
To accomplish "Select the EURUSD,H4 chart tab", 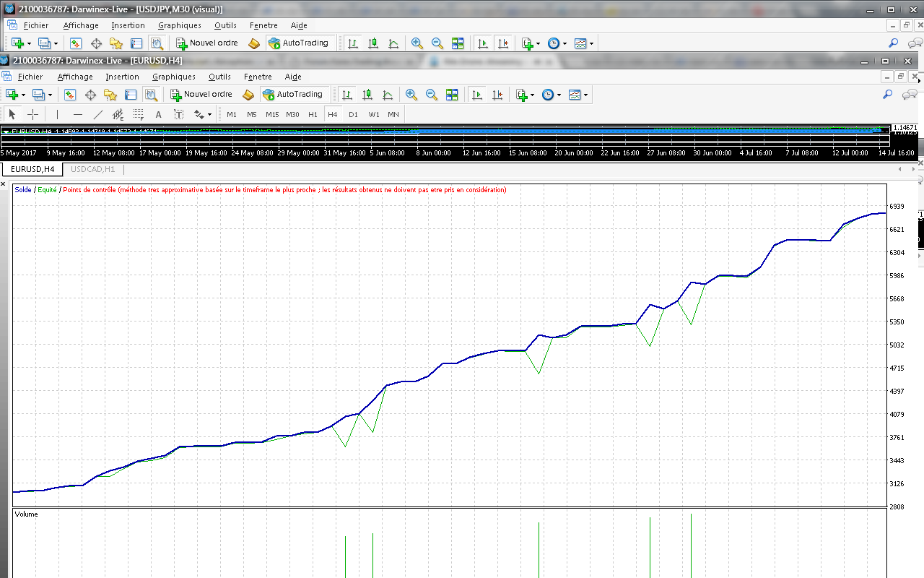I will (x=32, y=169).
